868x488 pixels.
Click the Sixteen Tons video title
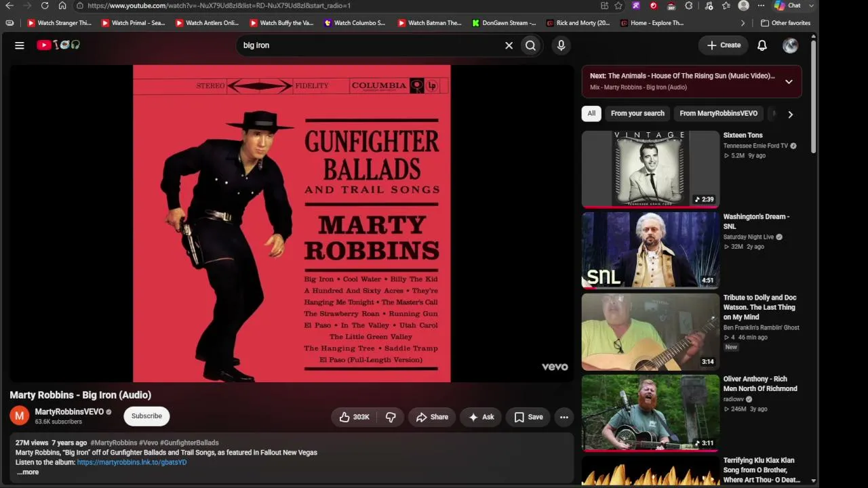[x=743, y=136]
